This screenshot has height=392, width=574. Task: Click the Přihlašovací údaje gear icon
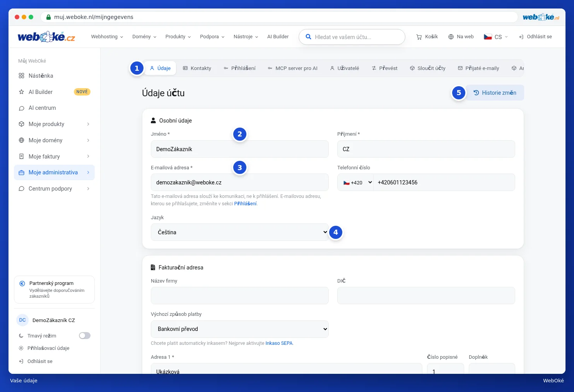tap(21, 348)
